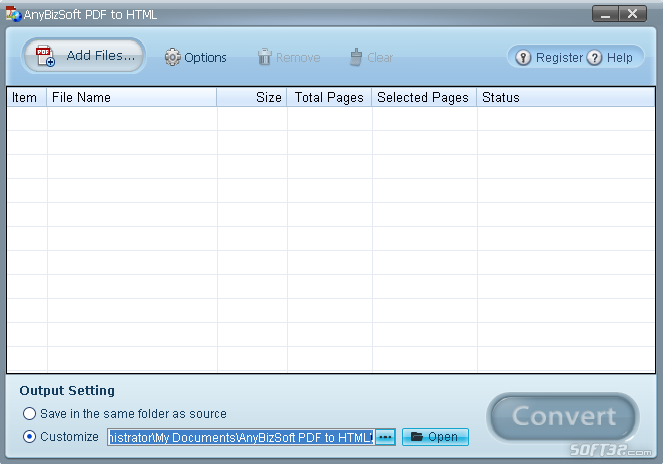Screen dimensions: 663x464
Task: Open Help via question mark icon
Action: point(595,57)
